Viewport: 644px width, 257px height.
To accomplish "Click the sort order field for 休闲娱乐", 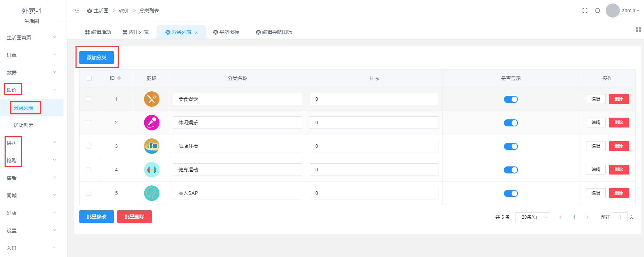I will coord(374,123).
